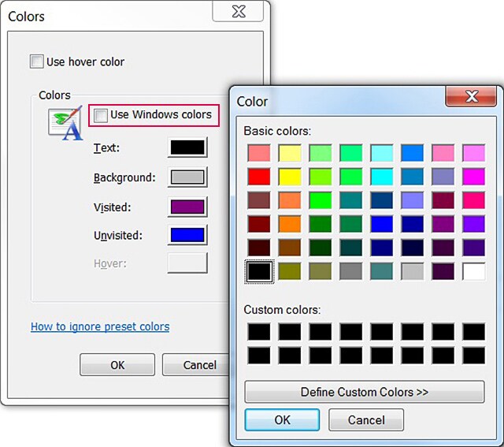
Task: Click Cancel in the Color picker dialog
Action: pos(366,420)
